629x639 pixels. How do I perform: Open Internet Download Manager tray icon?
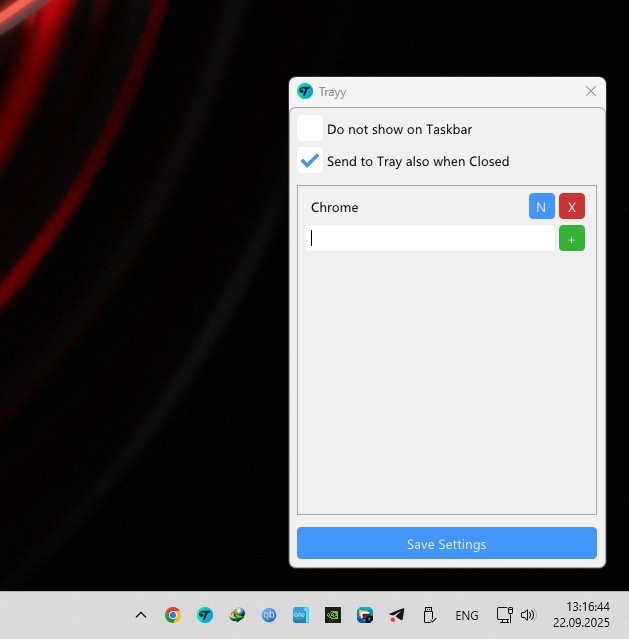point(237,615)
